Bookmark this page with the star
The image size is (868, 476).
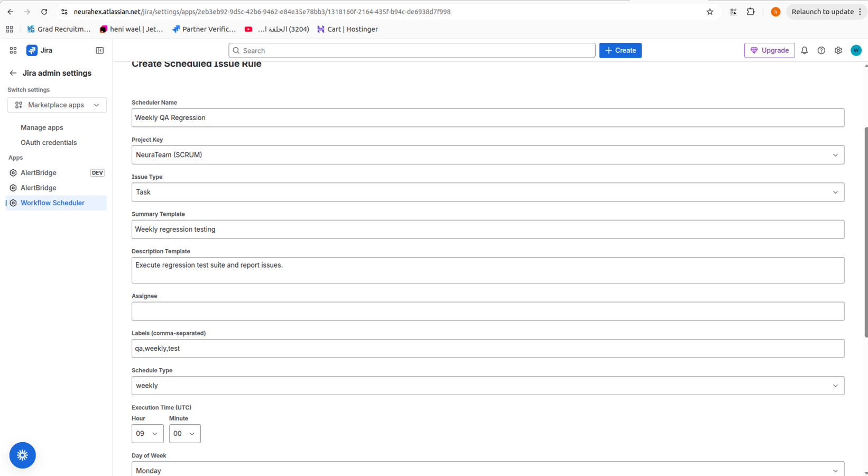710,12
